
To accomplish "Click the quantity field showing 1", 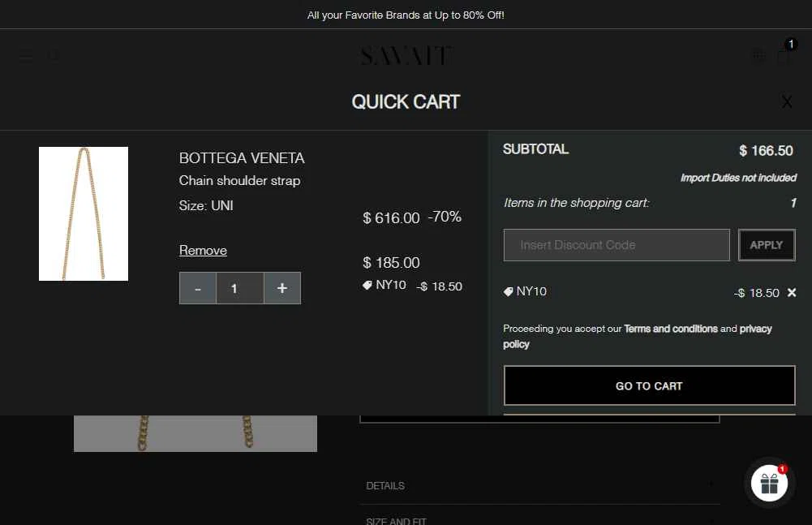I will click(x=240, y=288).
